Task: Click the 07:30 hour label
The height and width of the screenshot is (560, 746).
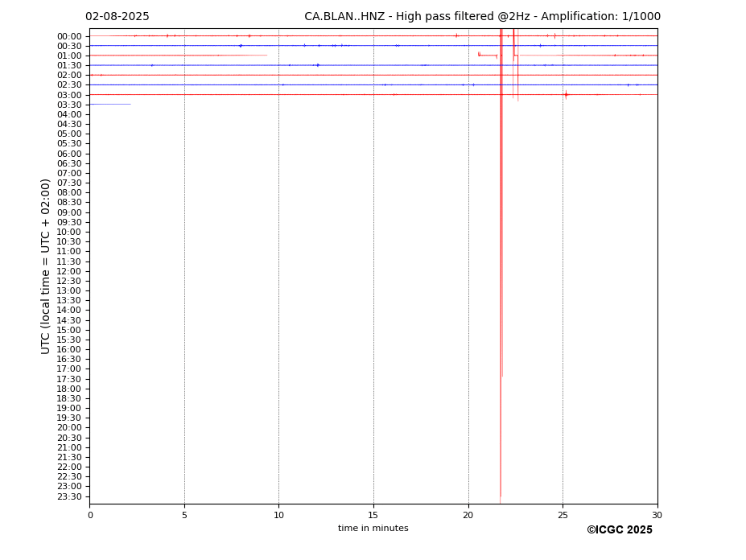Action: tap(69, 183)
